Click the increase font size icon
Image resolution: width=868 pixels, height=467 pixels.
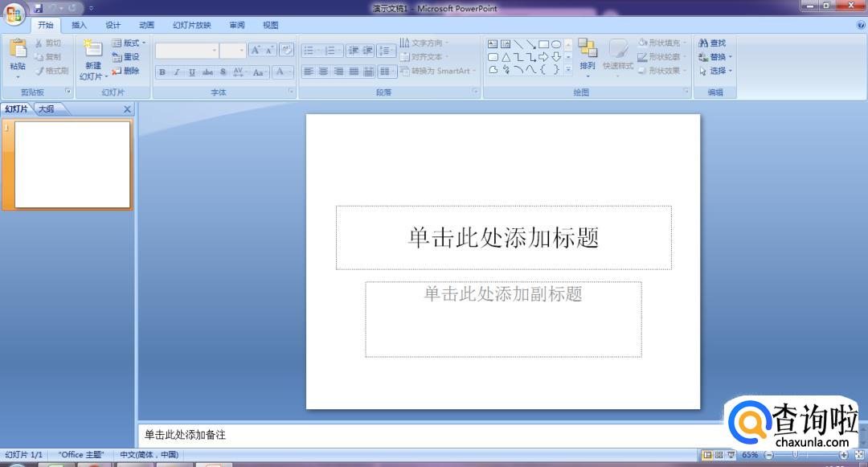pyautogui.click(x=256, y=51)
